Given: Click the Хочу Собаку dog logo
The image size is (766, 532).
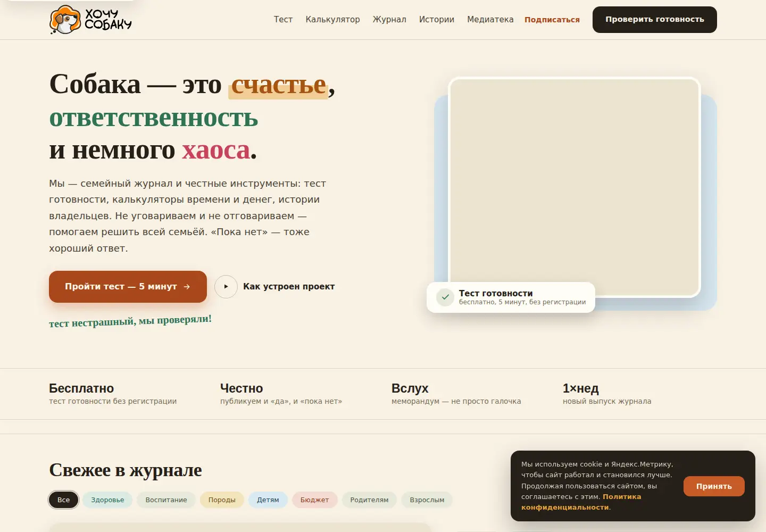Looking at the screenshot, I should point(90,20).
